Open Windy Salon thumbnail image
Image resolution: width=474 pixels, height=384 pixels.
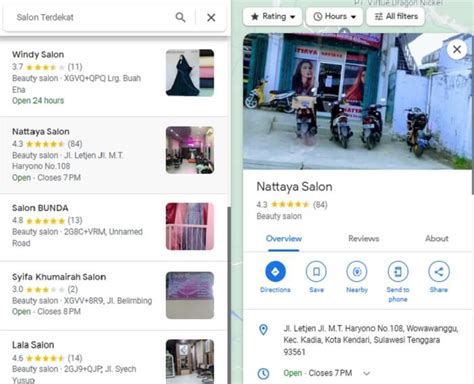tap(190, 73)
